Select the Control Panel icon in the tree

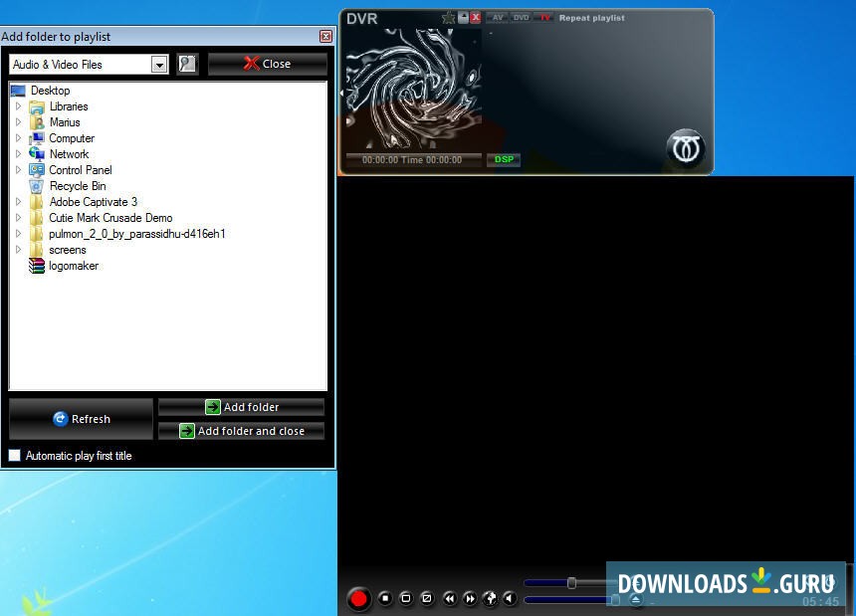37,170
